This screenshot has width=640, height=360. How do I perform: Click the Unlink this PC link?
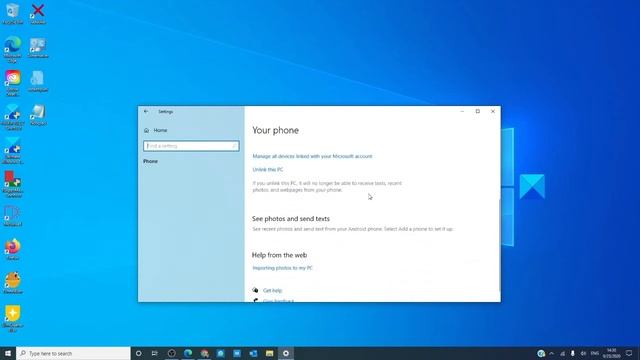coord(268,169)
